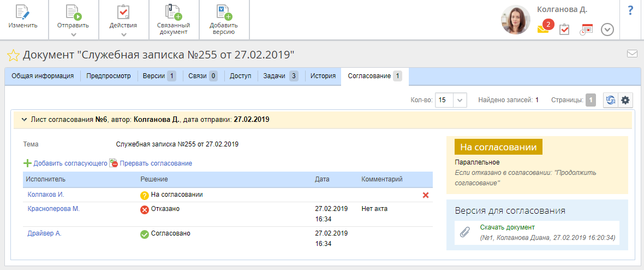Click Добавить версию toolbar icon

224,13
